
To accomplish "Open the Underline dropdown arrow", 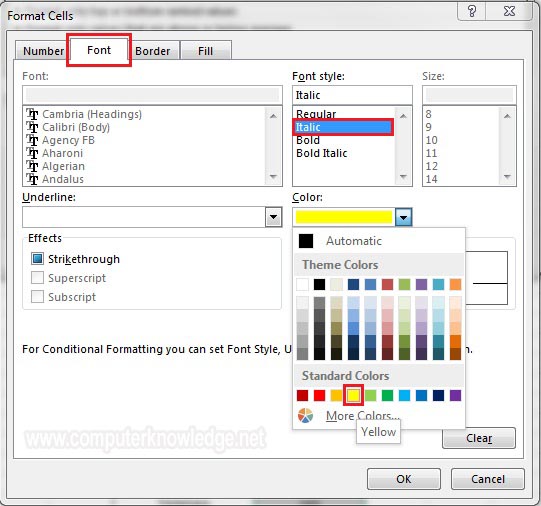I will [273, 217].
